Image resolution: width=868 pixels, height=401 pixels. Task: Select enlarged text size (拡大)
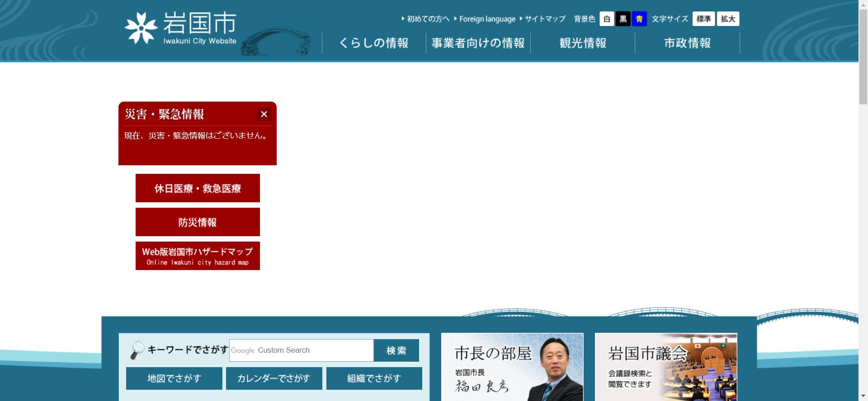728,19
